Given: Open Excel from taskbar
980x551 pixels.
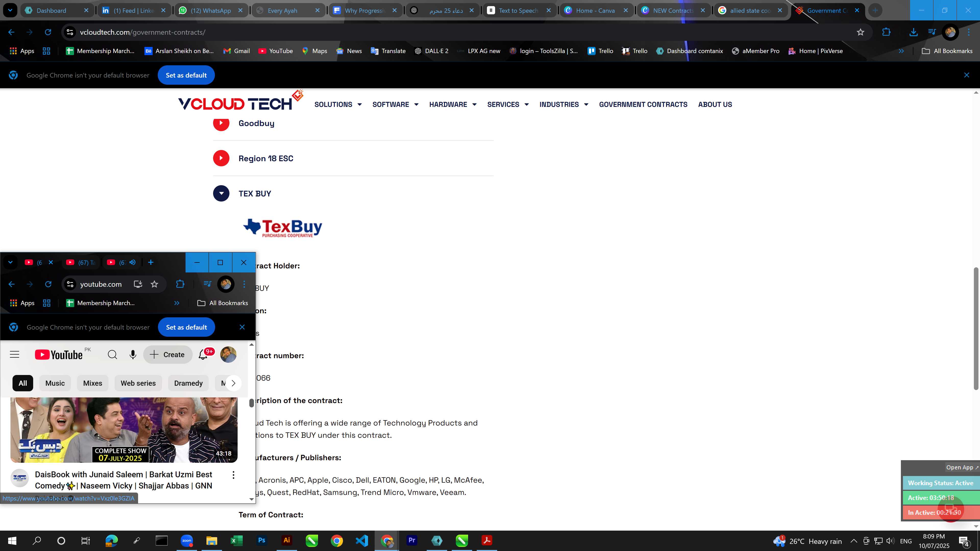Looking at the screenshot, I should pyautogui.click(x=237, y=541).
